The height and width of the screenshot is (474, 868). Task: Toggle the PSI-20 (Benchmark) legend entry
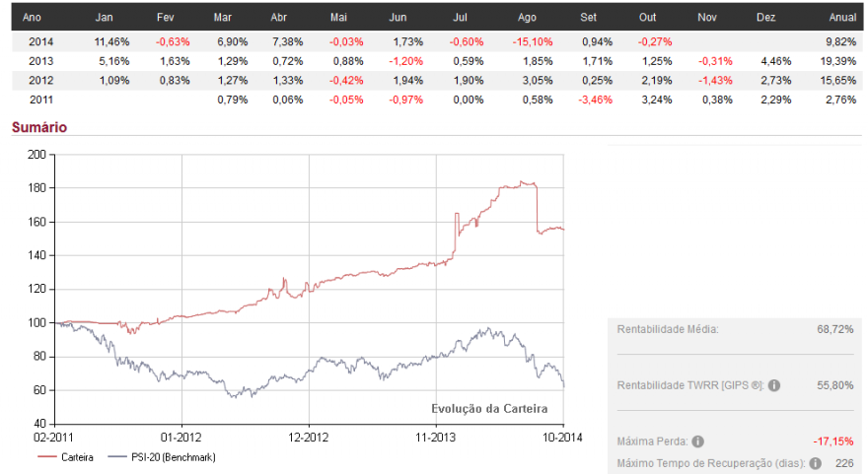tap(162, 457)
